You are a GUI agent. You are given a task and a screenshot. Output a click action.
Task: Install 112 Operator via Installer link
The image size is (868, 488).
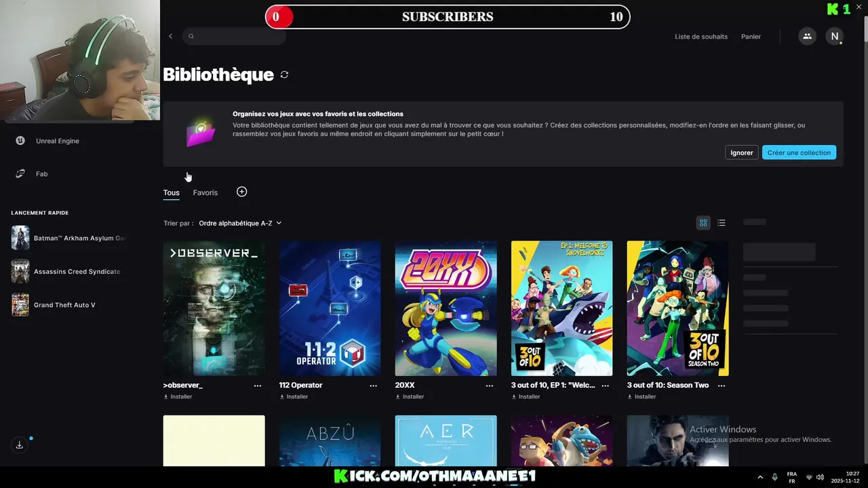pos(294,397)
